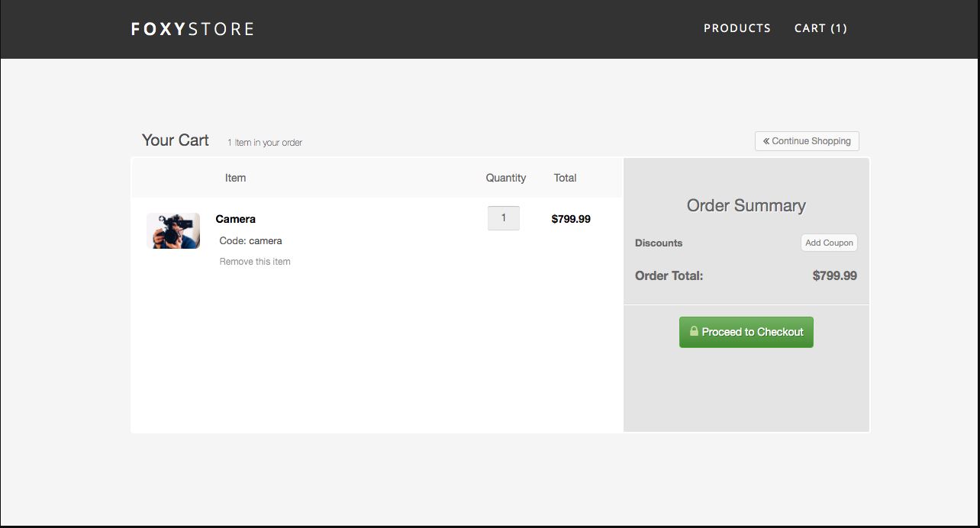The image size is (980, 528).
Task: Click the lock icon on the checkout button
Action: 694,331
